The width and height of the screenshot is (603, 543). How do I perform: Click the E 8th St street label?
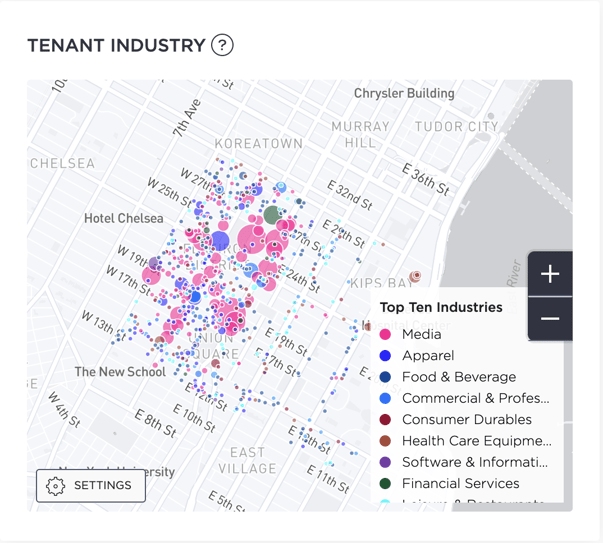[x=156, y=423]
